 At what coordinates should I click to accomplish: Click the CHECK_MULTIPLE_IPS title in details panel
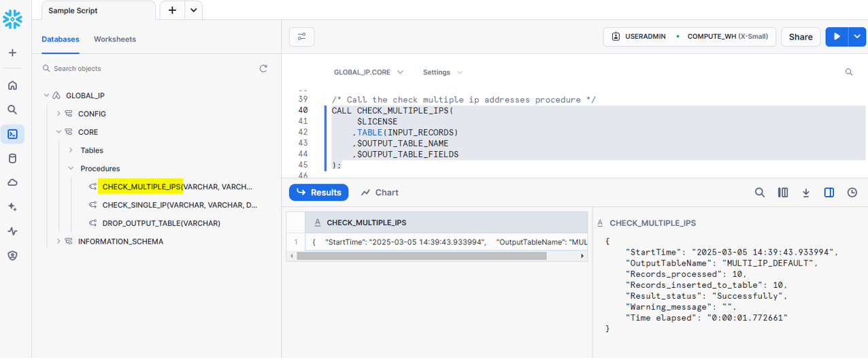(x=652, y=223)
